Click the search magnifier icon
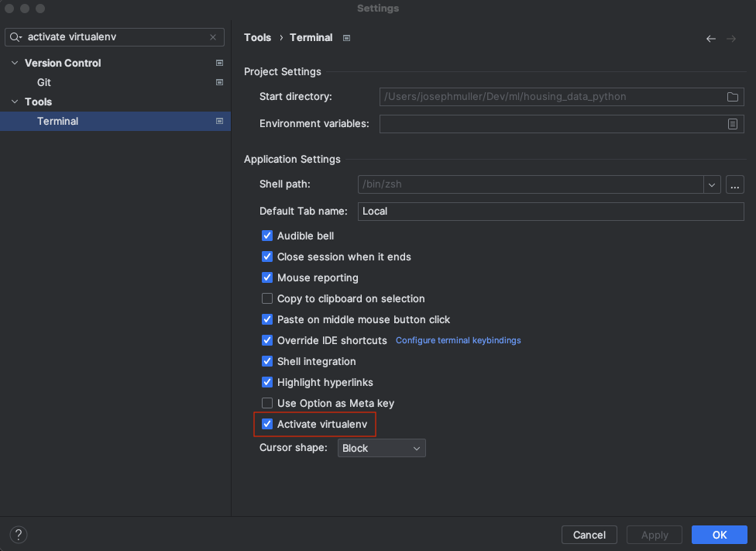756x551 pixels. pyautogui.click(x=15, y=37)
